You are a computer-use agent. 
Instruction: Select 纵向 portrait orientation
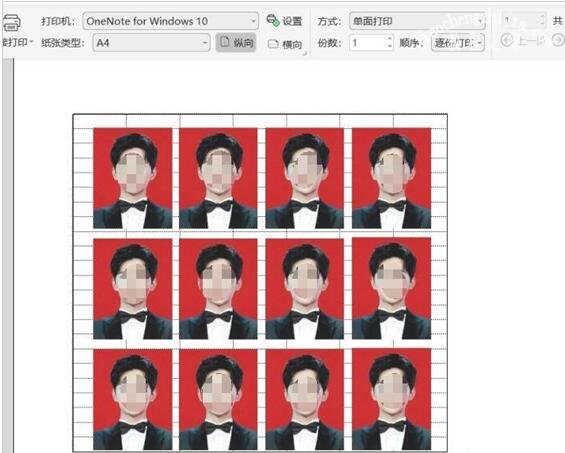(236, 43)
